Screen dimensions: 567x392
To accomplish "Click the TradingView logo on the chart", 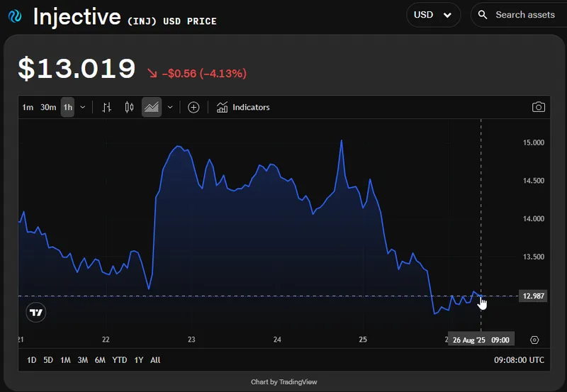I will tap(36, 313).
